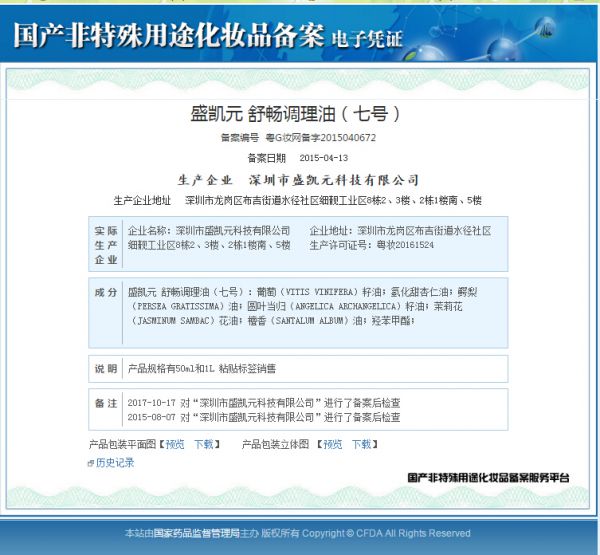Click the 国产非特殊用途化妆品备案服务平台 footer label
This screenshot has width=600, height=555.
[488, 477]
